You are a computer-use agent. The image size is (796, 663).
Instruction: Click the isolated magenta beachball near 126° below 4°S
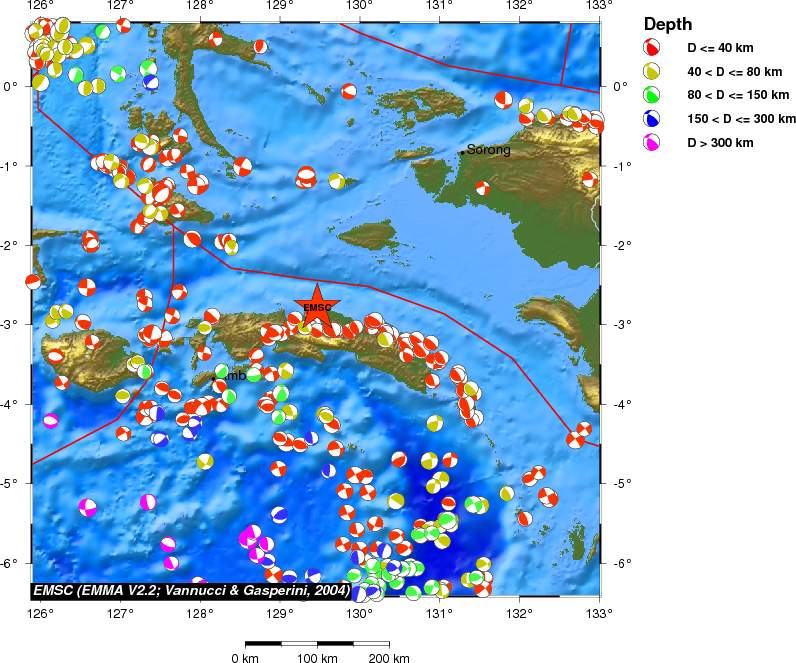pos(50,421)
